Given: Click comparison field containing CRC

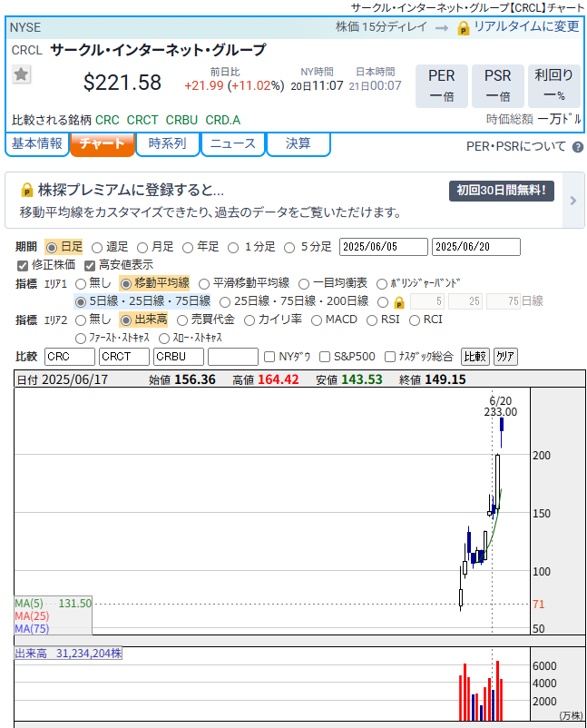Looking at the screenshot, I should point(70,357).
